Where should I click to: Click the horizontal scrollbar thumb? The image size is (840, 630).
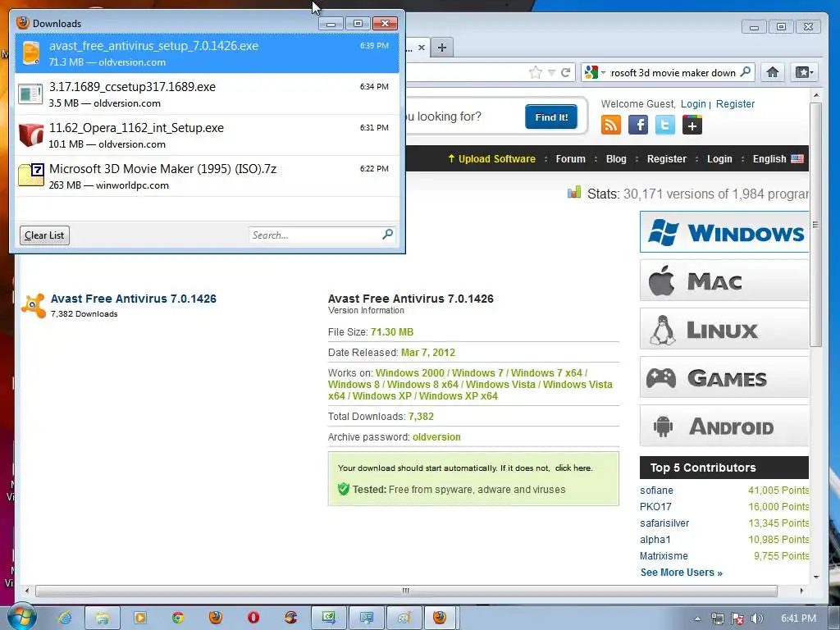tap(406, 591)
